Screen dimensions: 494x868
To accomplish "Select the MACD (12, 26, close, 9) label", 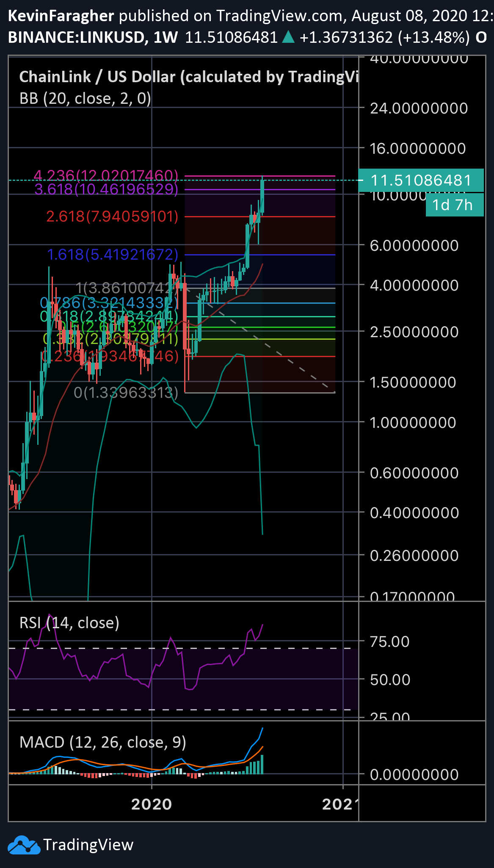I will [103, 742].
